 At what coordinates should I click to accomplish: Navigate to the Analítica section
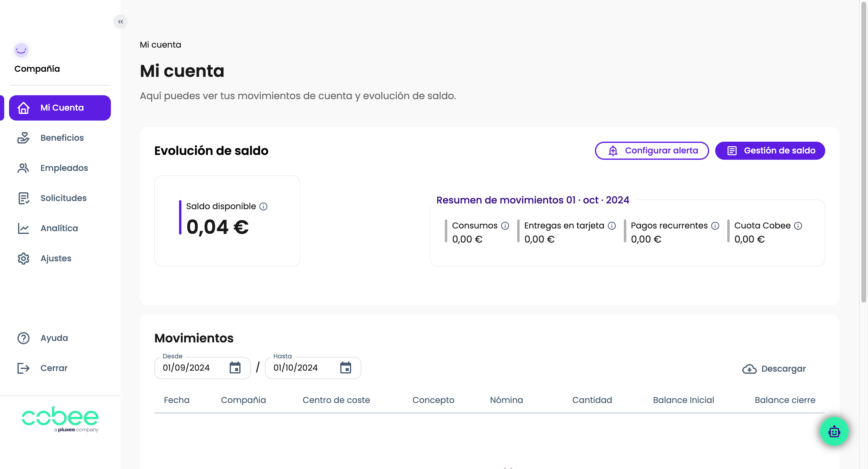point(59,228)
